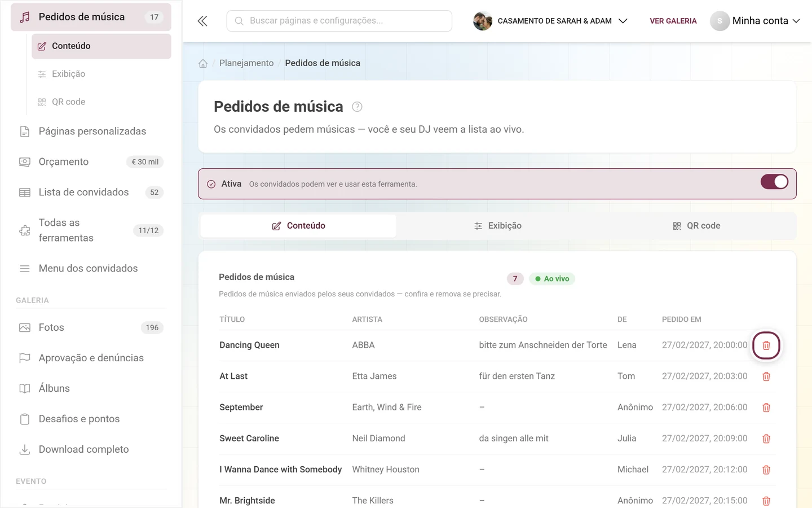Go to Orçamento in the sidebar
812x508 pixels.
(91, 162)
